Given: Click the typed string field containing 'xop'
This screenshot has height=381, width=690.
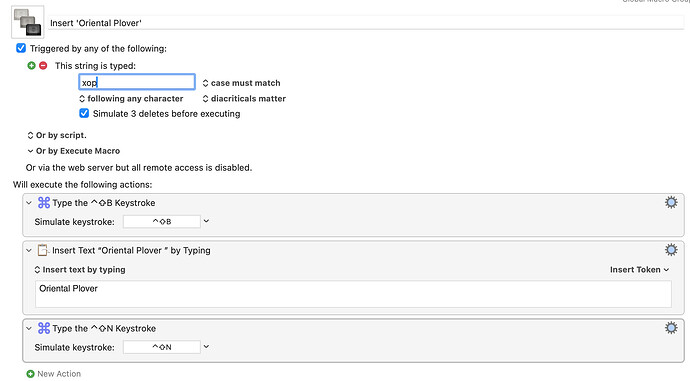Looking at the screenshot, I should [137, 82].
